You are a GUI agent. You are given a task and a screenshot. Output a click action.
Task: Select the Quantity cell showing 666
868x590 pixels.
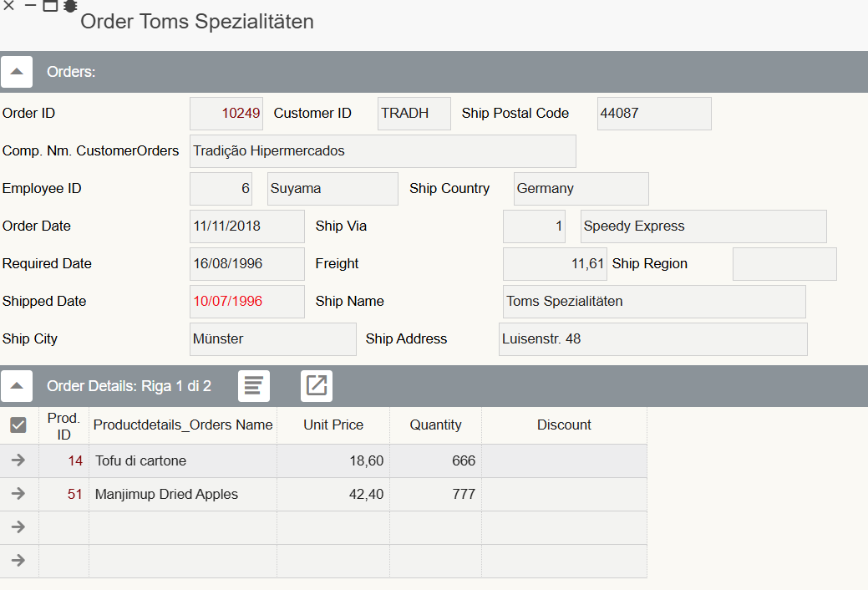point(435,460)
